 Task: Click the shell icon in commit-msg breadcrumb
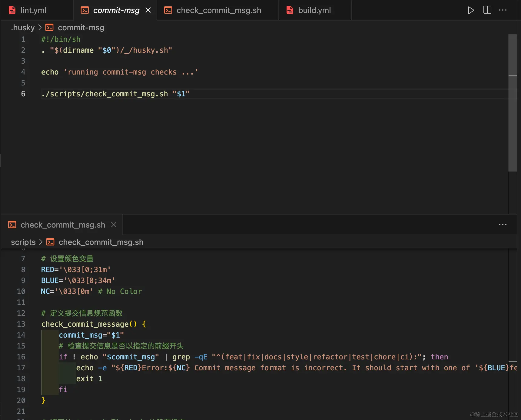(49, 28)
